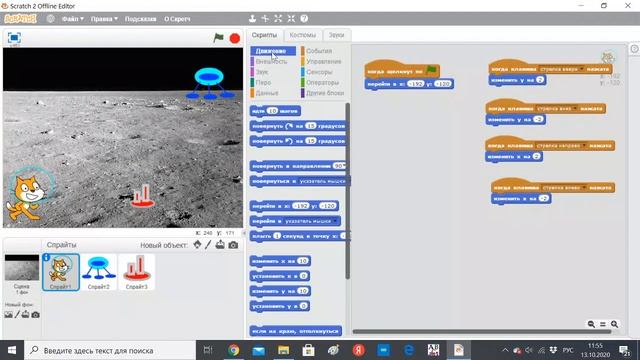Open the tips help panel icon
This screenshot has height=360, width=640.
click(634, 49)
